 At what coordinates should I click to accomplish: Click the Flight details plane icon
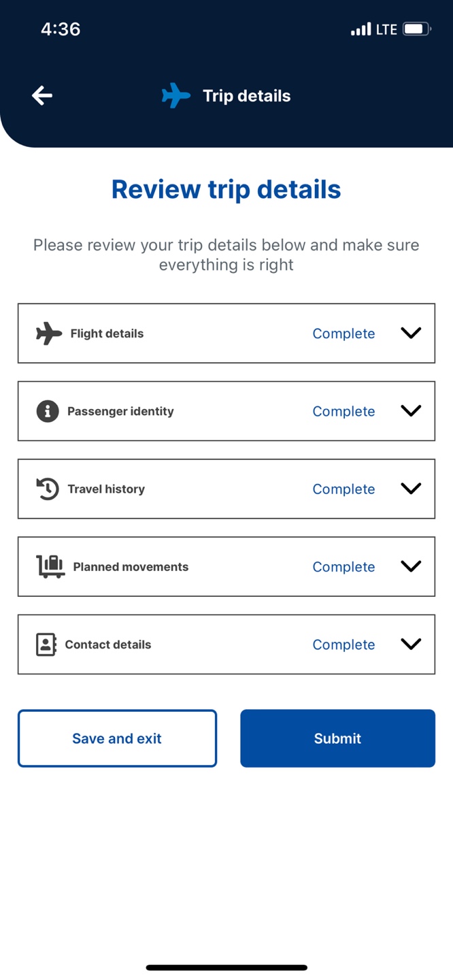point(49,333)
